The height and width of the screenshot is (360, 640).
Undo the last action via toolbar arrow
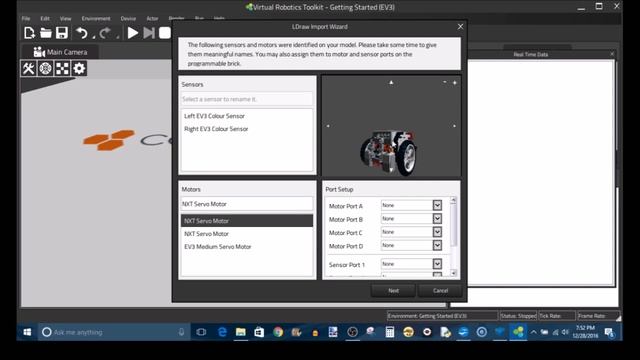click(x=82, y=33)
